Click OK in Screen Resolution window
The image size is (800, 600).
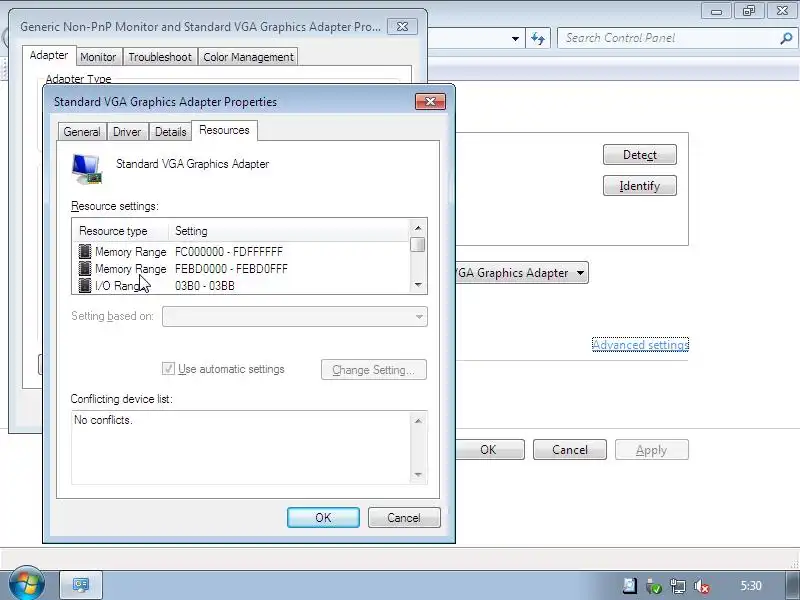point(488,449)
